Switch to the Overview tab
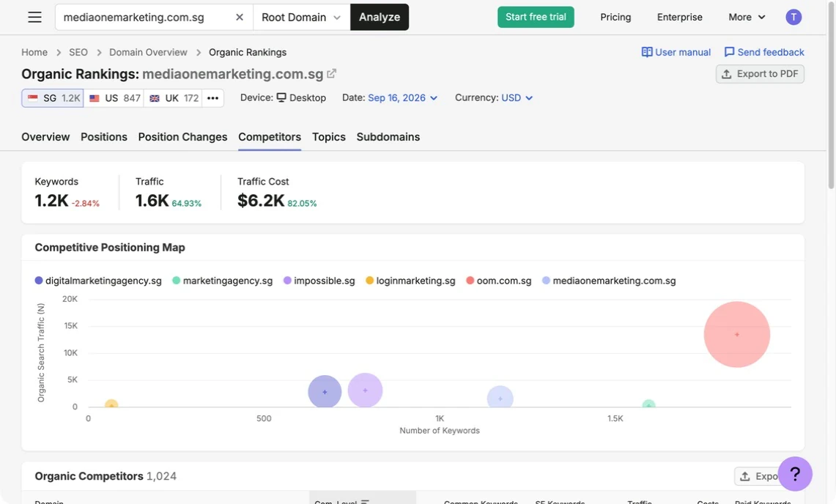 (x=45, y=137)
